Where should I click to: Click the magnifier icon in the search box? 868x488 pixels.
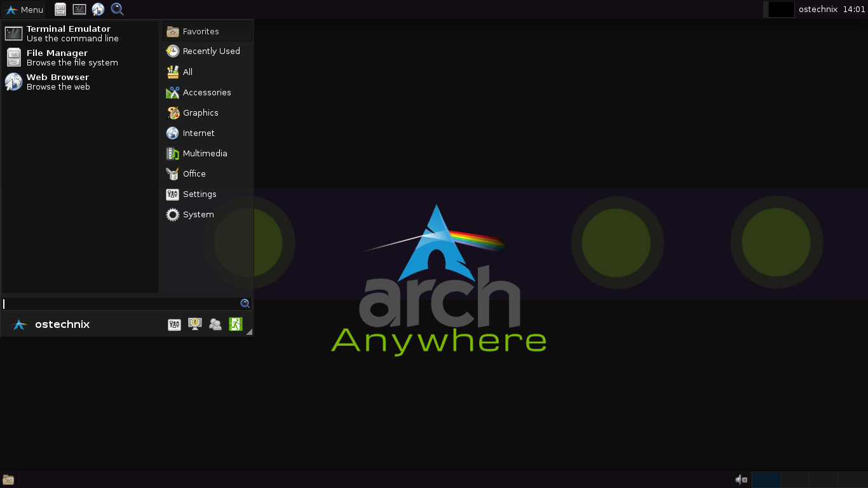pos(245,304)
